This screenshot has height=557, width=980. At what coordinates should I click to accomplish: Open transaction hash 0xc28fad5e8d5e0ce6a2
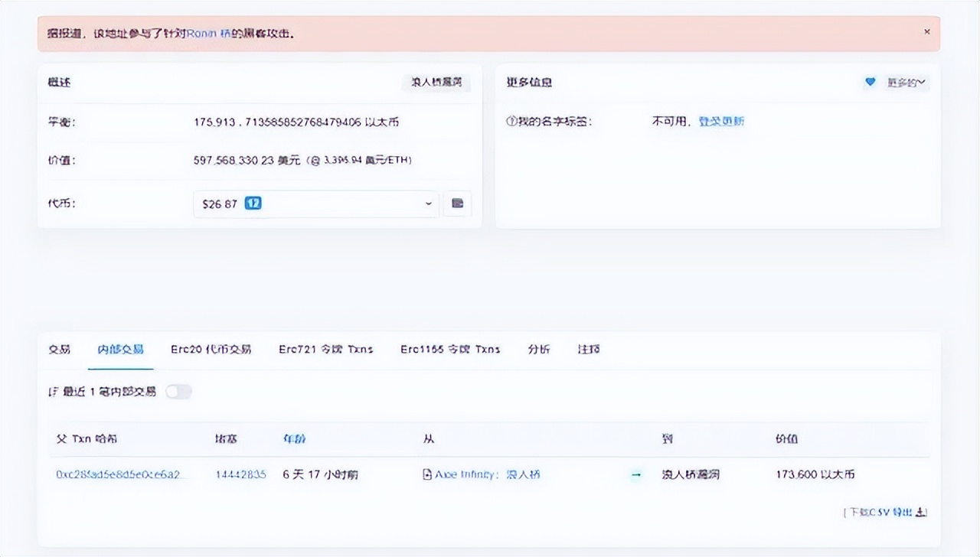pos(120,474)
